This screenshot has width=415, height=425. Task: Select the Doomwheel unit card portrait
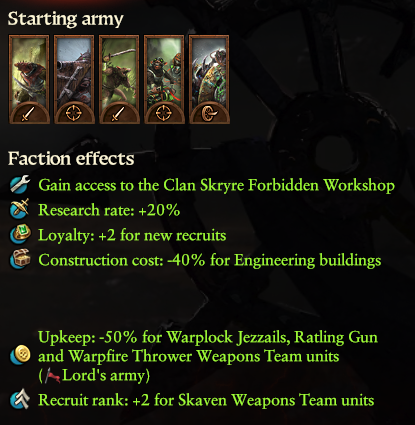(x=209, y=79)
